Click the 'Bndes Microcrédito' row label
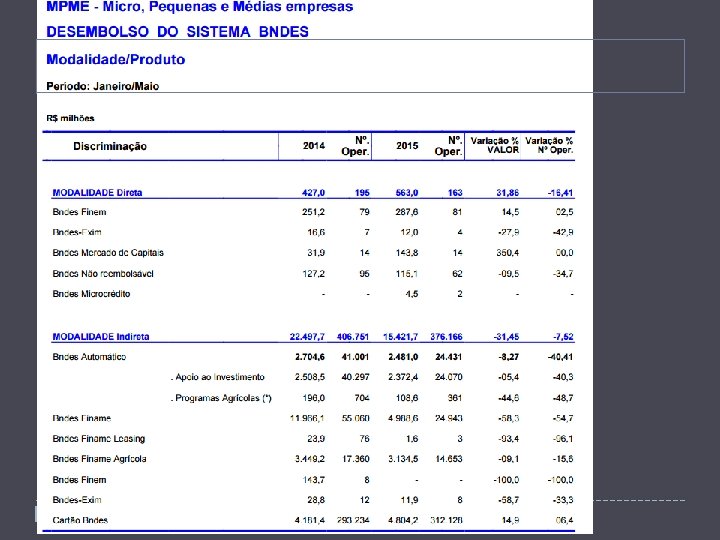This screenshot has width=720, height=540. 91,294
